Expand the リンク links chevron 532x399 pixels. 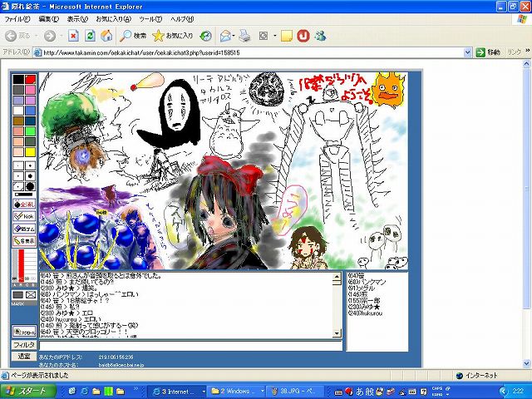pos(528,50)
